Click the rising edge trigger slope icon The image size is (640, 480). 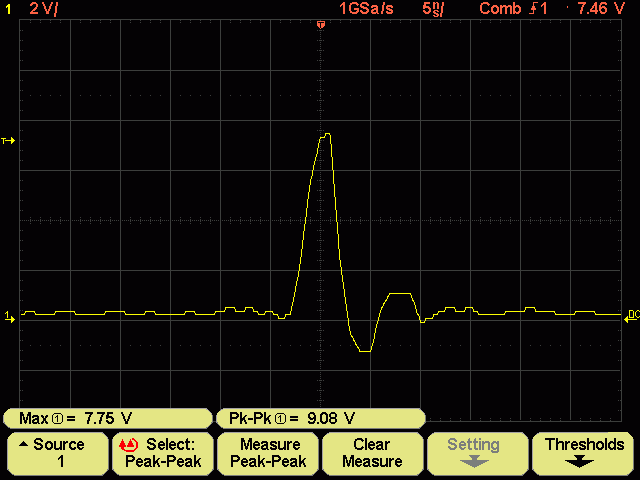[x=532, y=9]
